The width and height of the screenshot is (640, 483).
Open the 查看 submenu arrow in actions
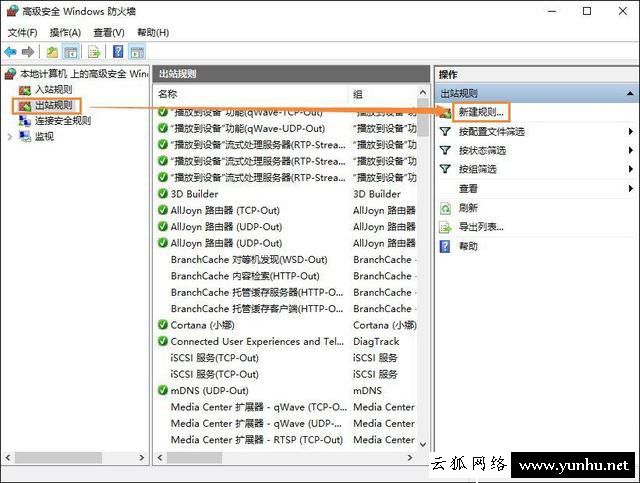point(631,188)
